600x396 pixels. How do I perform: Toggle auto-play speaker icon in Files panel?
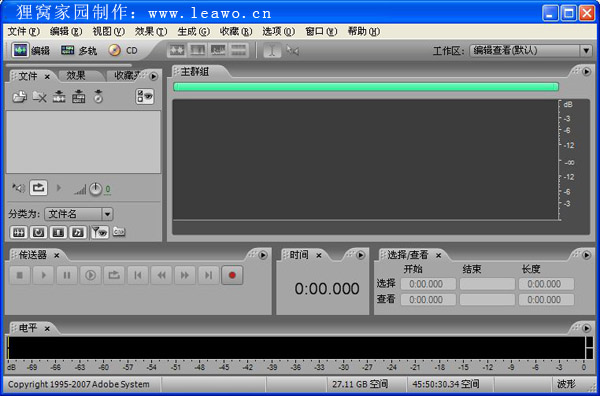click(x=18, y=188)
